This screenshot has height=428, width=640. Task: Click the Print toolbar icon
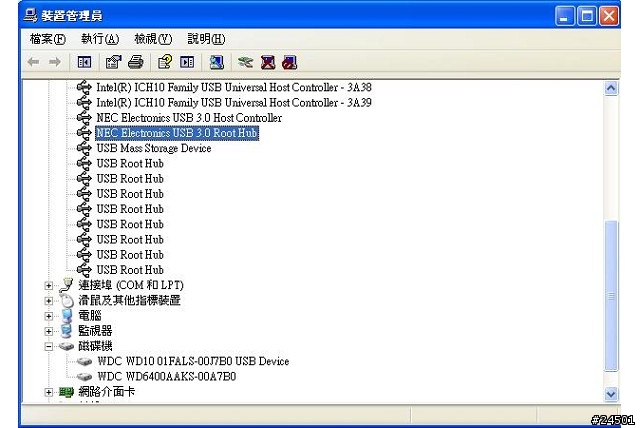136,62
